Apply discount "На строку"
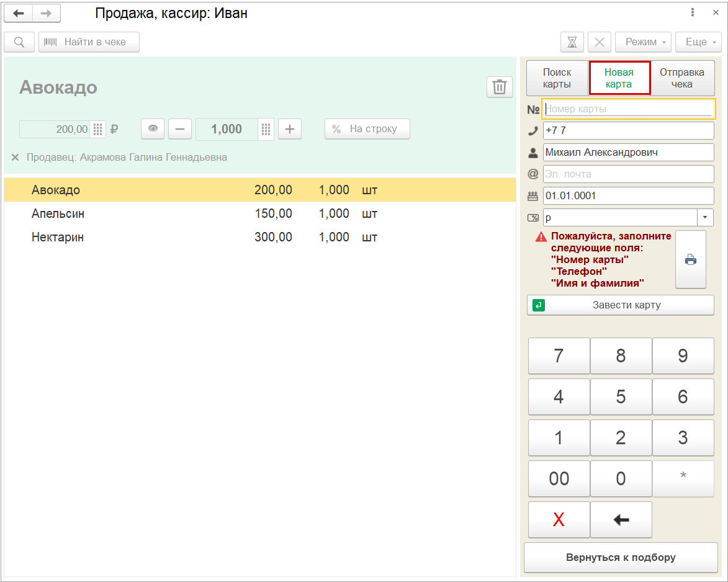 pos(367,128)
